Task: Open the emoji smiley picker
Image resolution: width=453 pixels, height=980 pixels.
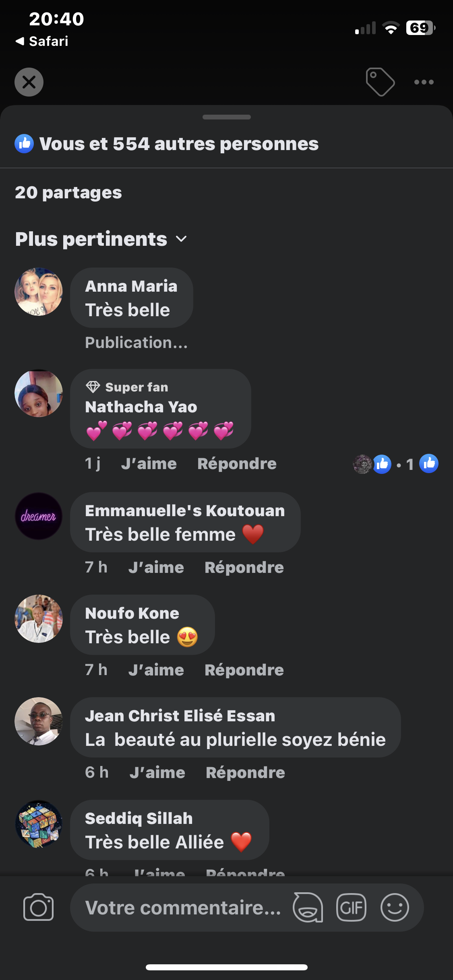Action: point(395,908)
